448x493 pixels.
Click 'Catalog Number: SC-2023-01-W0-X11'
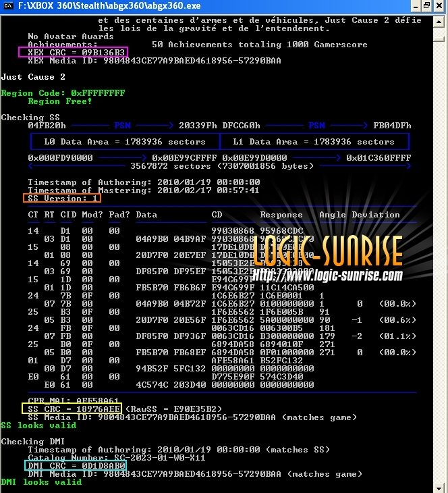117,458
